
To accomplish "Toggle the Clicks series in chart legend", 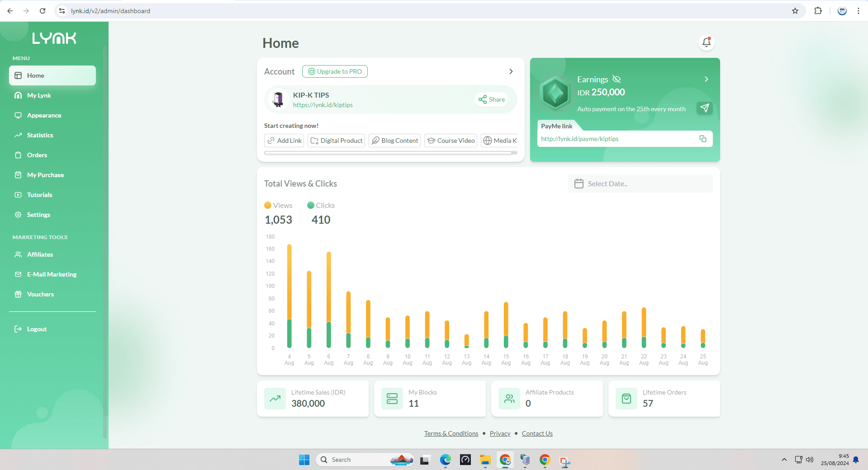I will [321, 205].
